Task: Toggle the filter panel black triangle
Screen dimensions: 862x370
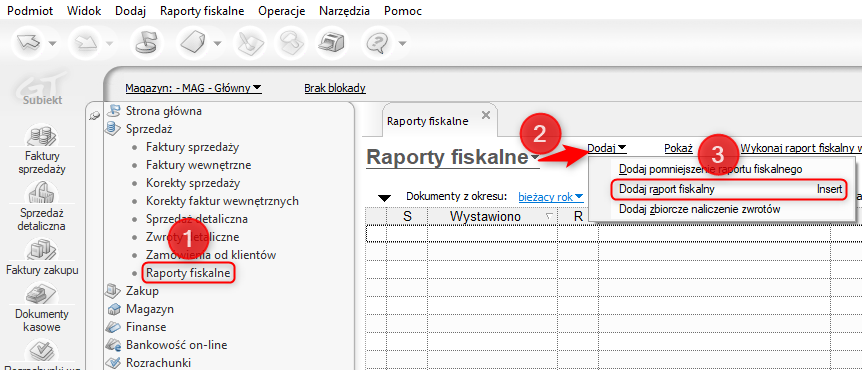Action: pos(385,198)
